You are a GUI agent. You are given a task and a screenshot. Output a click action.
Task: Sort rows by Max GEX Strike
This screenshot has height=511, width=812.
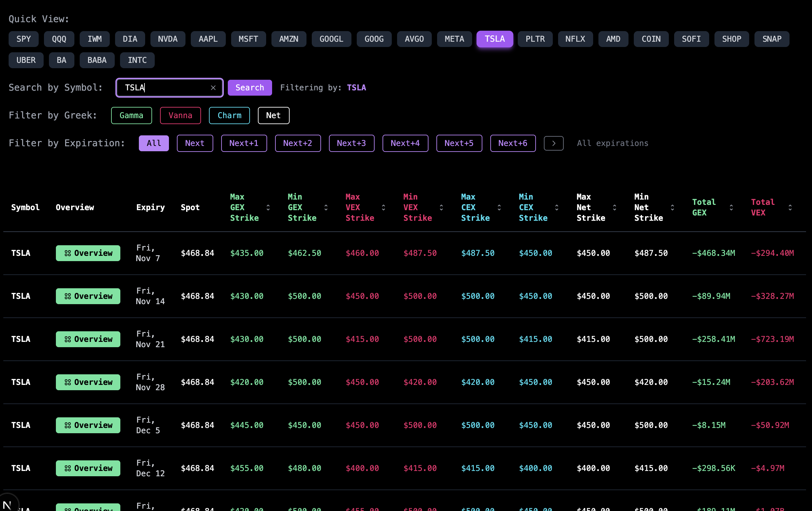point(268,208)
